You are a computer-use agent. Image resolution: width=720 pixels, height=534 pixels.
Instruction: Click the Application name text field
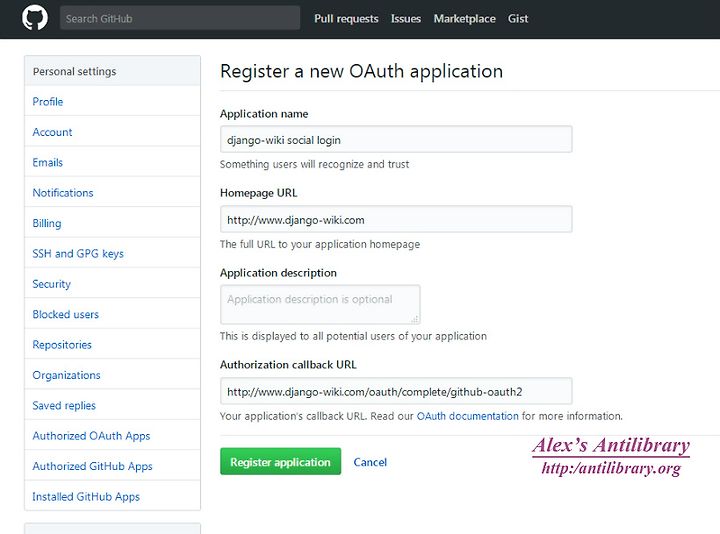tap(396, 140)
